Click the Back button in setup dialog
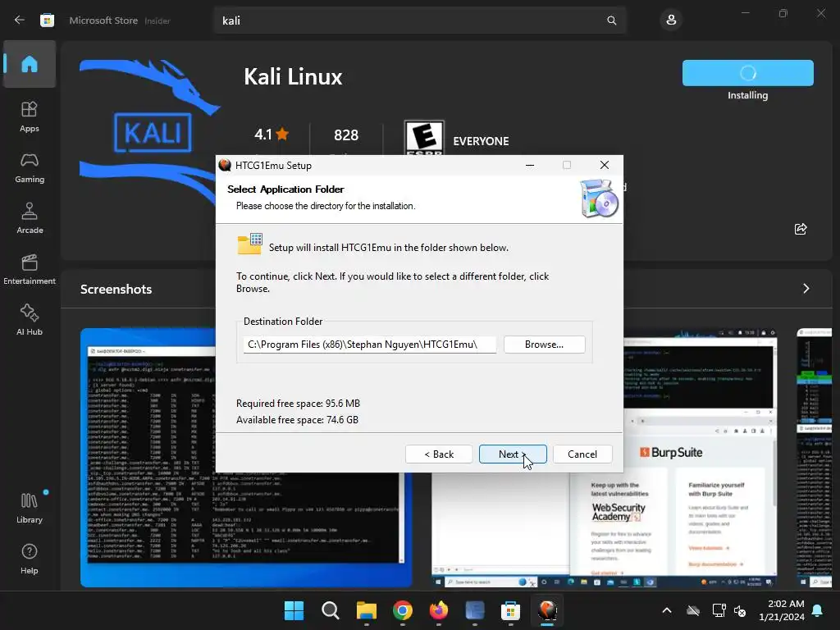This screenshot has width=840, height=630. (x=439, y=454)
